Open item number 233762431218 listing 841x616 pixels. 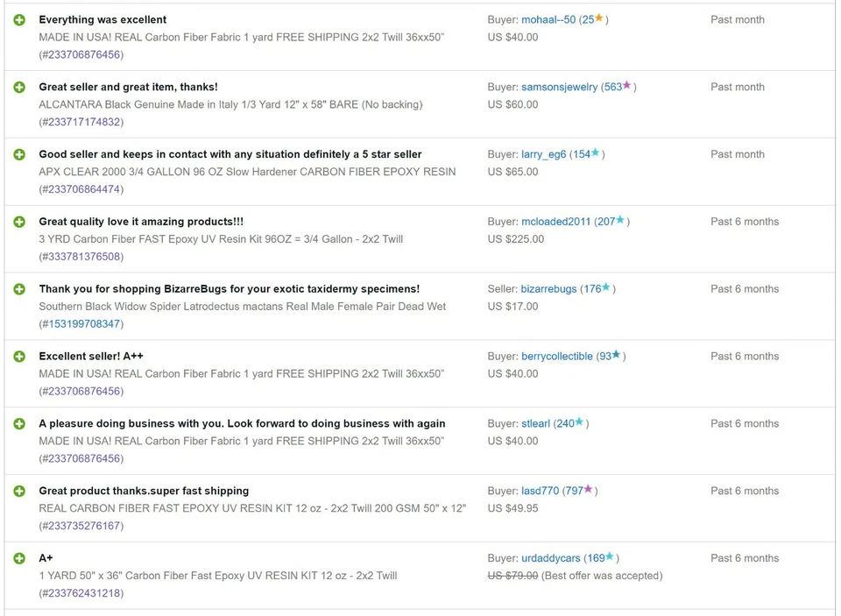pos(81,593)
